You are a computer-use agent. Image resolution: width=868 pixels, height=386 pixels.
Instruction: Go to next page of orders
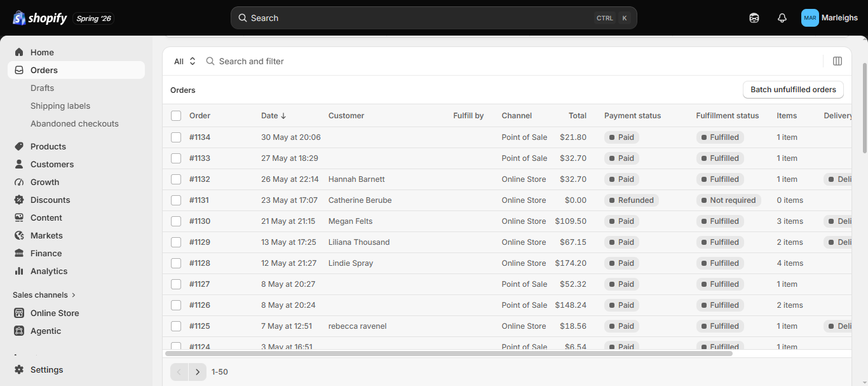(198, 372)
